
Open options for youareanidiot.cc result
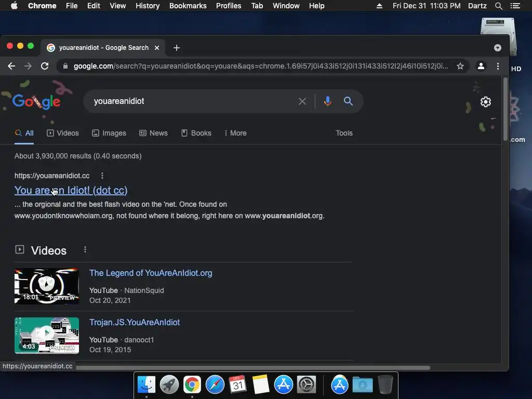[102, 176]
